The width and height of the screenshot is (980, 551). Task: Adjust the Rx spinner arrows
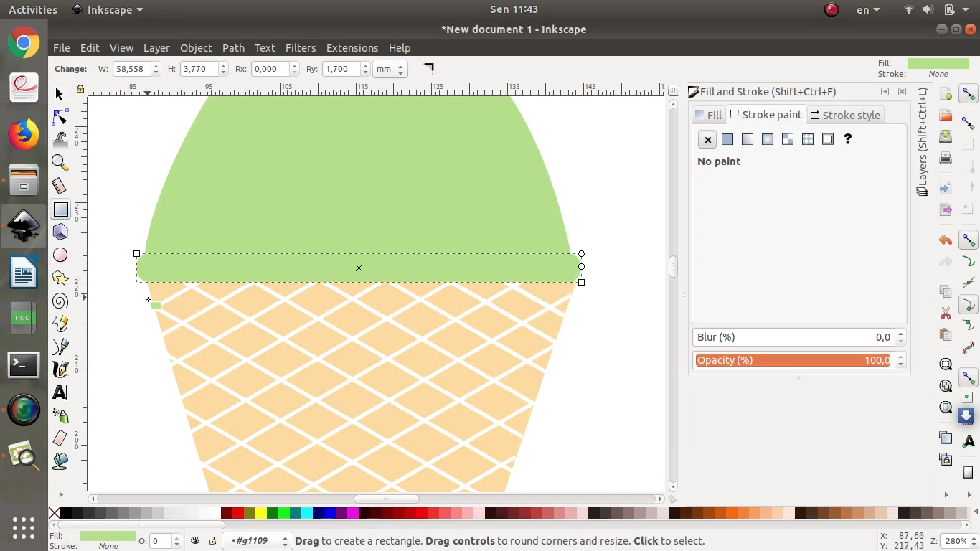294,69
